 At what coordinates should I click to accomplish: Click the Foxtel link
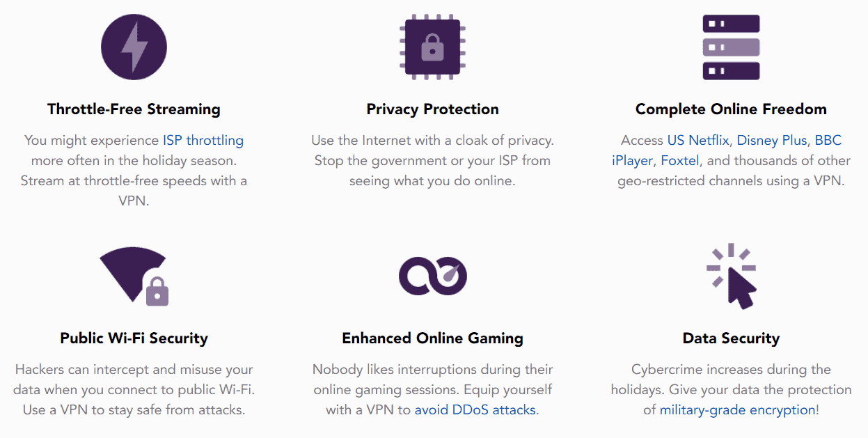tap(681, 160)
